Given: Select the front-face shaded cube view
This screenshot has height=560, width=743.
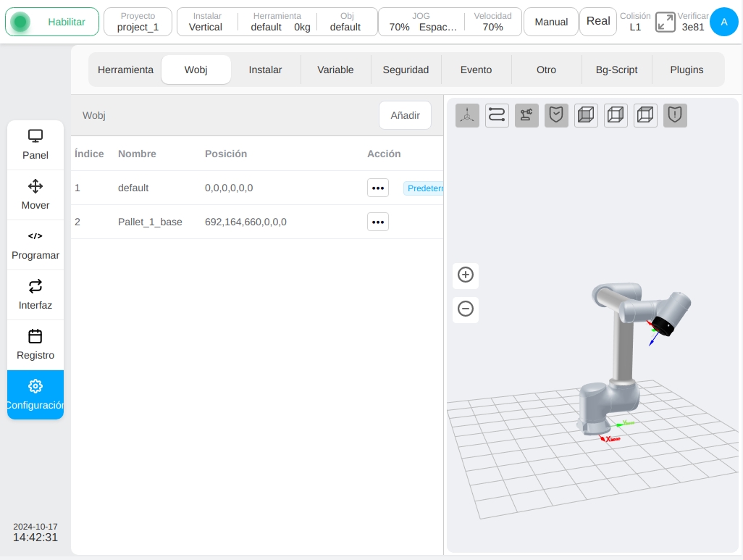Looking at the screenshot, I should click(x=586, y=115).
